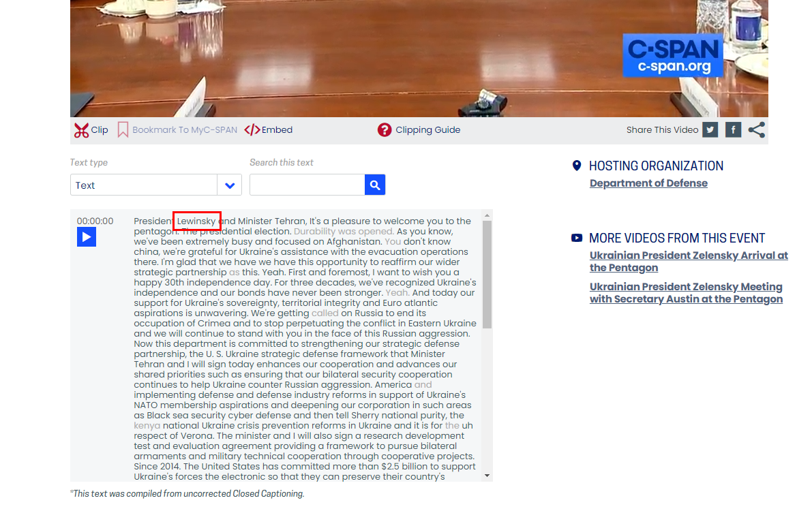Click the transcript scrollbar down arrow
This screenshot has width=812, height=526.
coord(487,476)
